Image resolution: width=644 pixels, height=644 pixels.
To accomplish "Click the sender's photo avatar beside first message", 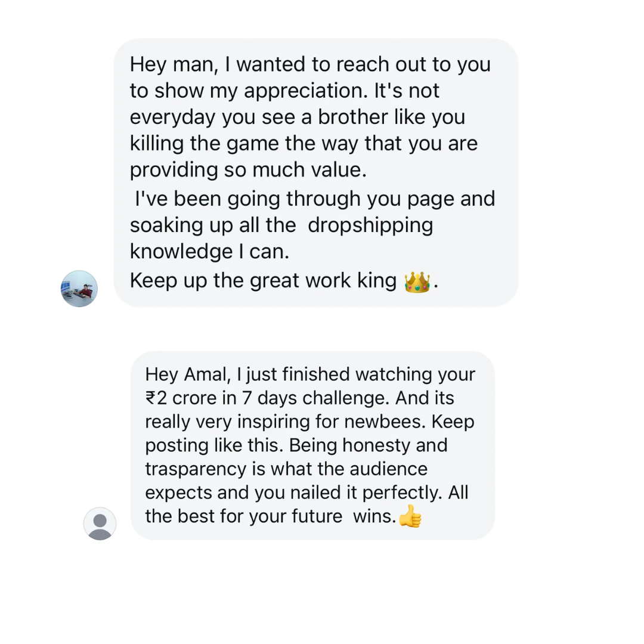I will click(x=79, y=289).
